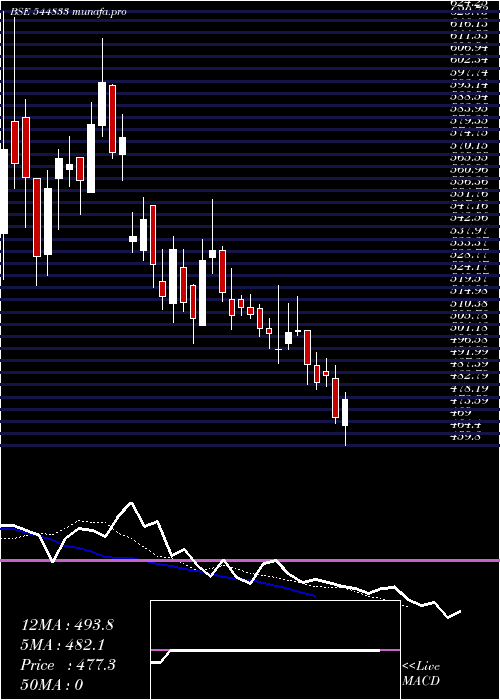Click the Price : 477.3 value
This screenshot has height=700, width=500.
[x=68, y=665]
